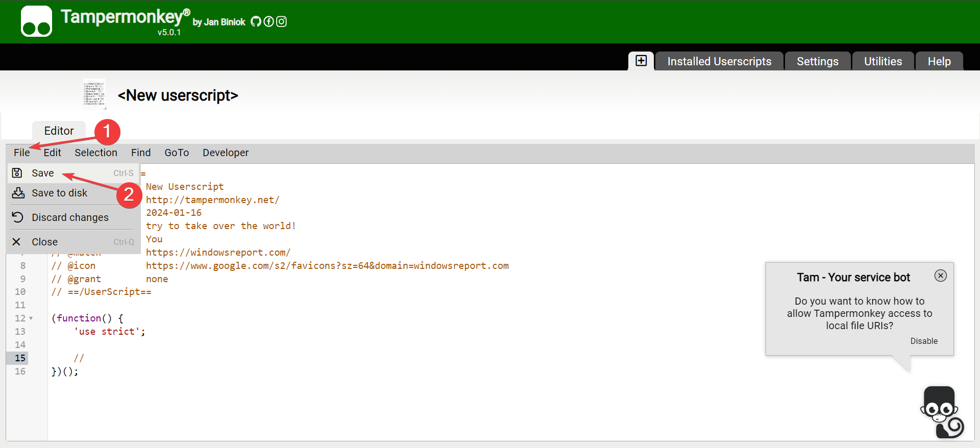
Task: Open the File menu
Action: 21,153
